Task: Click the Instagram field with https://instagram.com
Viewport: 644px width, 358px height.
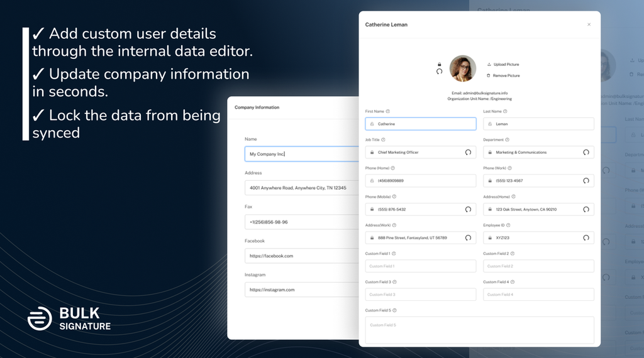Action: (302, 290)
